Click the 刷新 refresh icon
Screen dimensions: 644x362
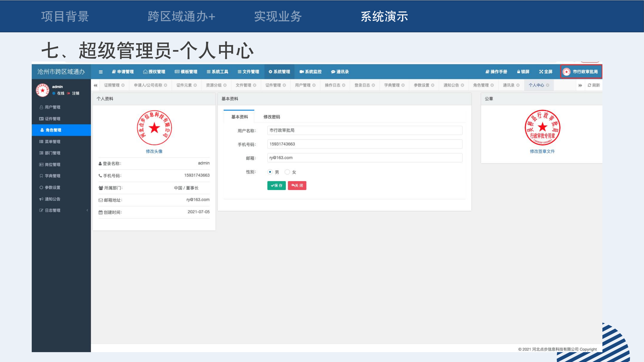point(589,85)
